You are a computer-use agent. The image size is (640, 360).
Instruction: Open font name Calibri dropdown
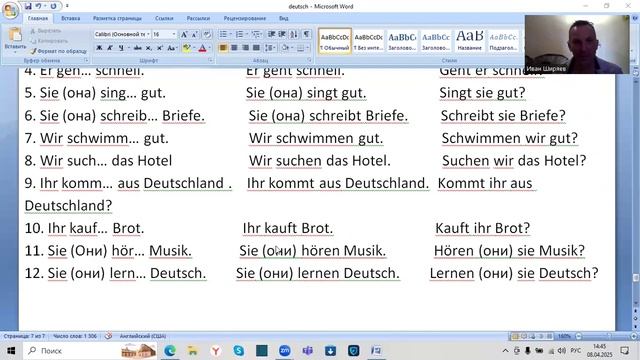[x=148, y=34]
